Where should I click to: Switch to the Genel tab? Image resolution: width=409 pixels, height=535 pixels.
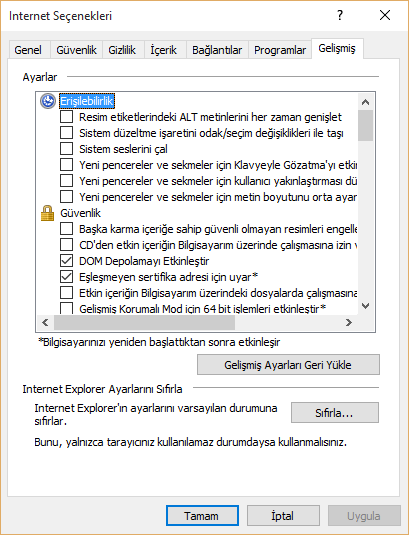(x=28, y=50)
